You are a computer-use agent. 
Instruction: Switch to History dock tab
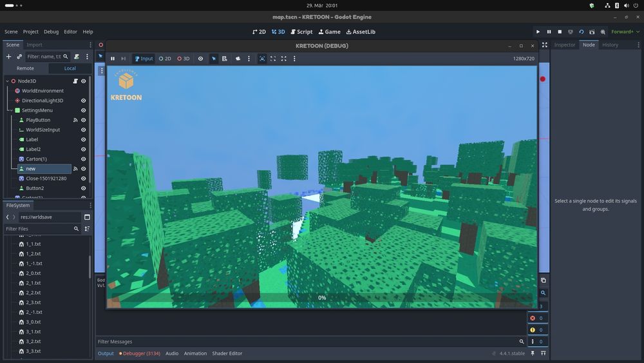(x=611, y=44)
